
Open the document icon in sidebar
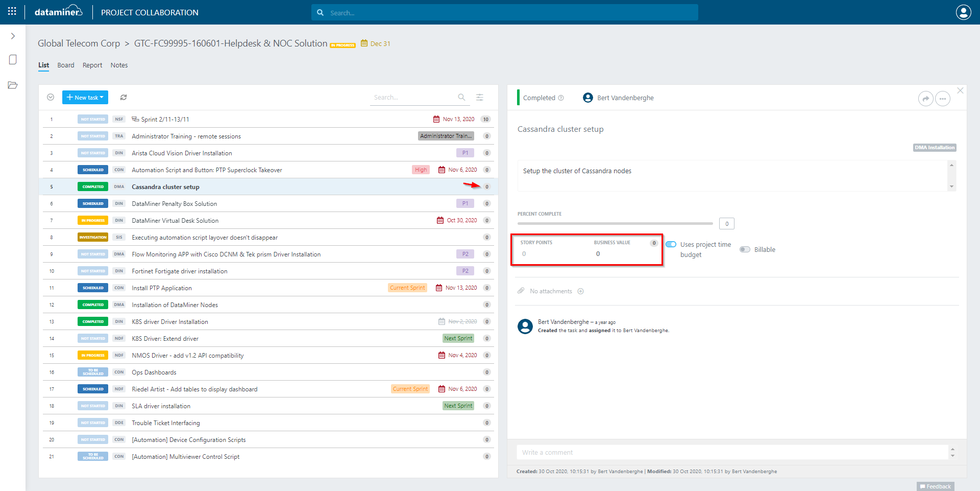point(13,60)
